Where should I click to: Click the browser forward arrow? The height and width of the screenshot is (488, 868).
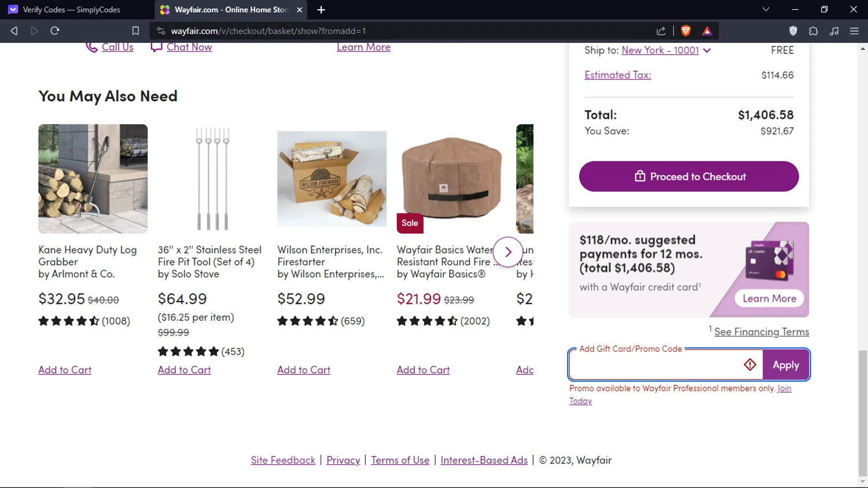pos(34,31)
